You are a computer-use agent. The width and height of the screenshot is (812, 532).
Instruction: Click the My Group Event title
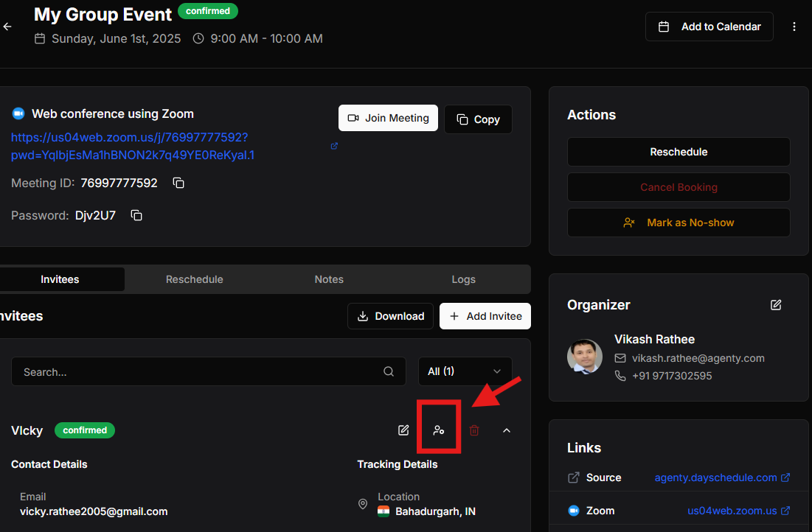(103, 15)
